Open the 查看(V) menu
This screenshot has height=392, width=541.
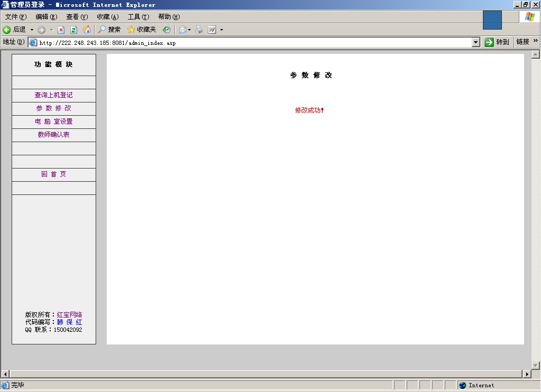77,17
